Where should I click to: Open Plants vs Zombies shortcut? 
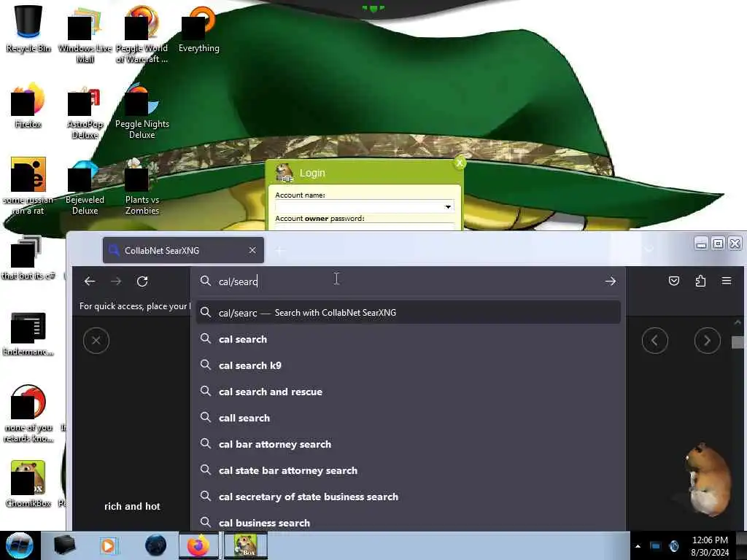point(142,187)
